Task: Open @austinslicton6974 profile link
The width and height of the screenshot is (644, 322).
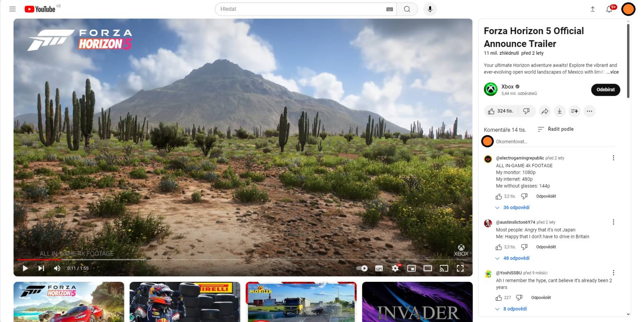Action: tap(515, 222)
